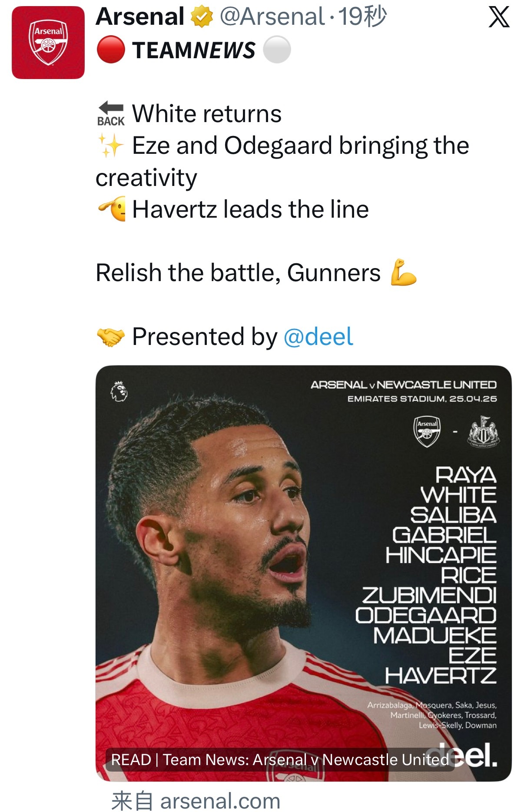Open the Arsenal profile avatar
This screenshot has width=524, height=812.
48,43
